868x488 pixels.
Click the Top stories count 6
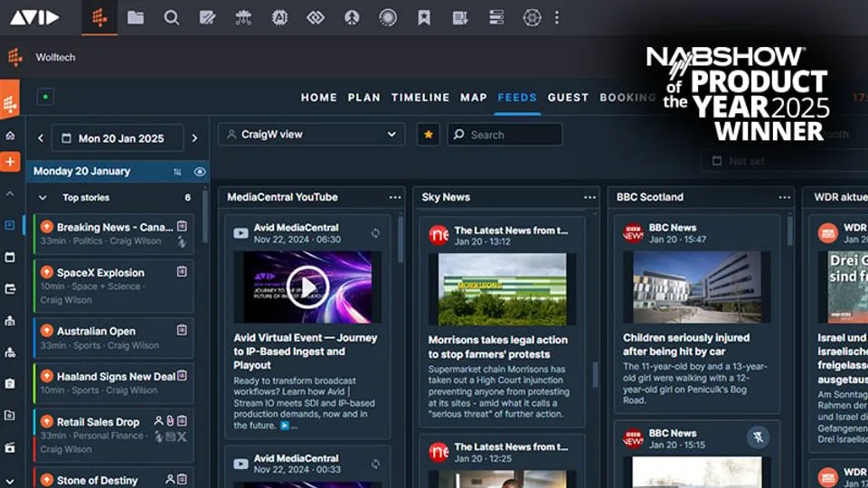click(x=188, y=198)
